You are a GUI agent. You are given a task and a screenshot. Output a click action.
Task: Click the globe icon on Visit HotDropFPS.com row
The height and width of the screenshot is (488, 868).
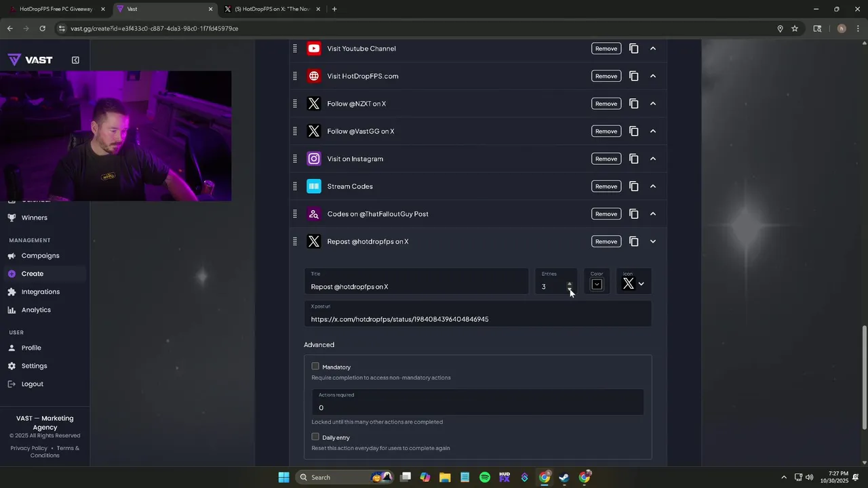coord(313,76)
